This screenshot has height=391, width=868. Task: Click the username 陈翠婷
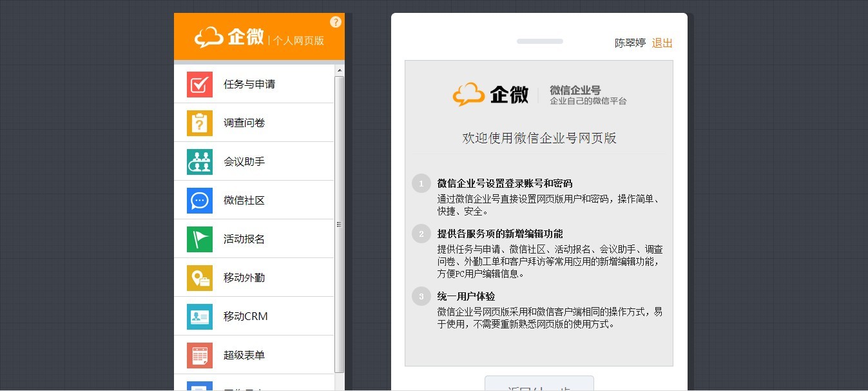[630, 43]
